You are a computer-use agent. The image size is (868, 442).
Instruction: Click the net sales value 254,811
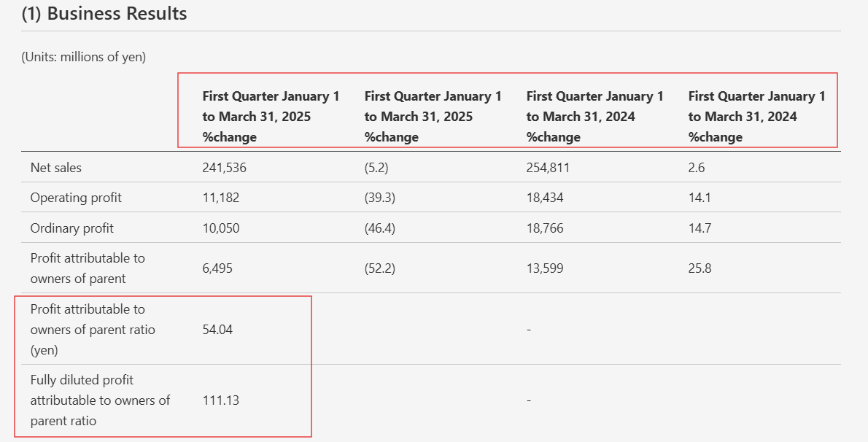click(548, 167)
